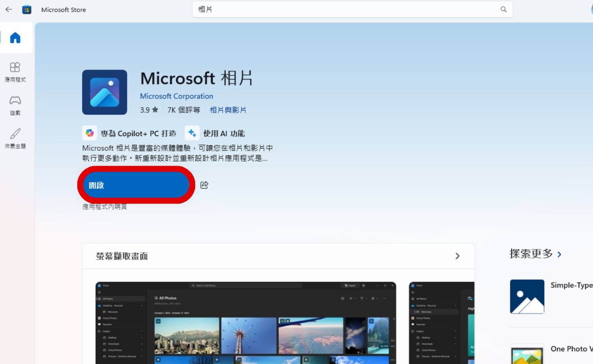Open the One Photo app title

pyautogui.click(x=571, y=349)
